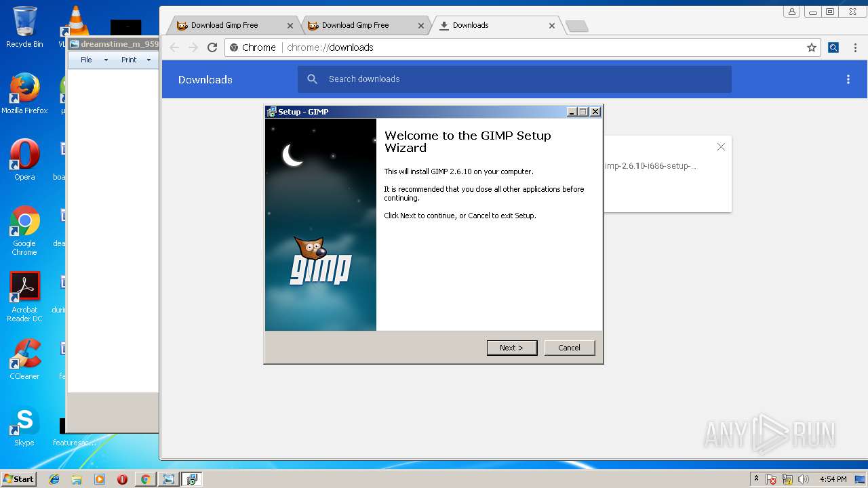The width and height of the screenshot is (868, 488).
Task: Close the first Download Gimp Free tab
Action: (x=290, y=26)
